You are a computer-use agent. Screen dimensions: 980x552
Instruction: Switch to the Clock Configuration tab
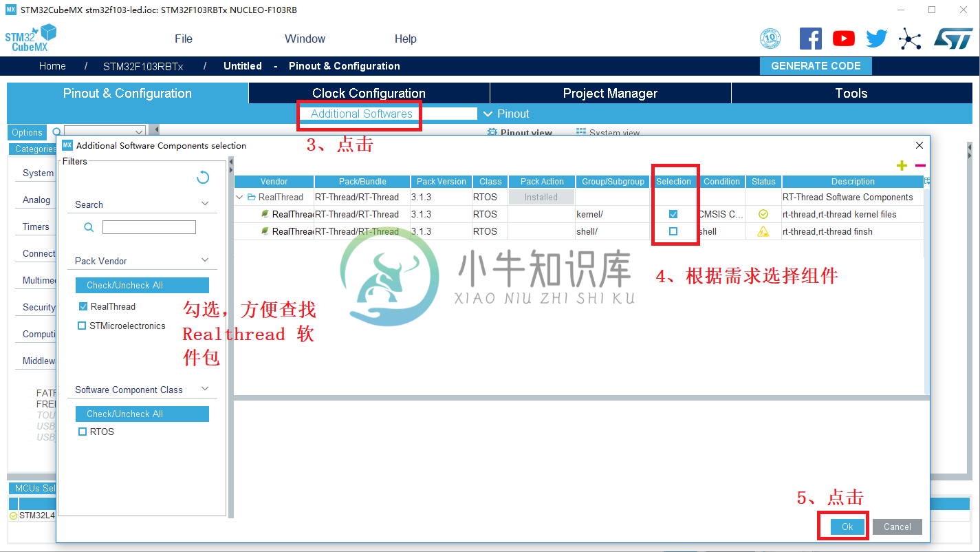(x=369, y=93)
